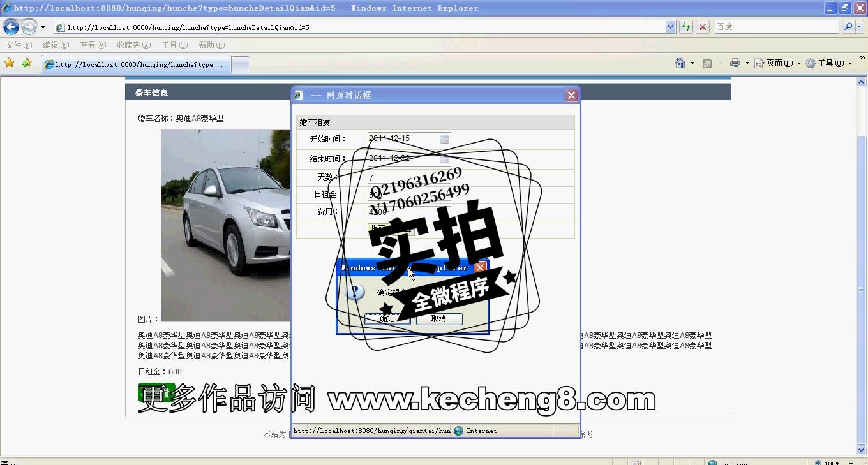Click the 结束时间 date field

409,158
